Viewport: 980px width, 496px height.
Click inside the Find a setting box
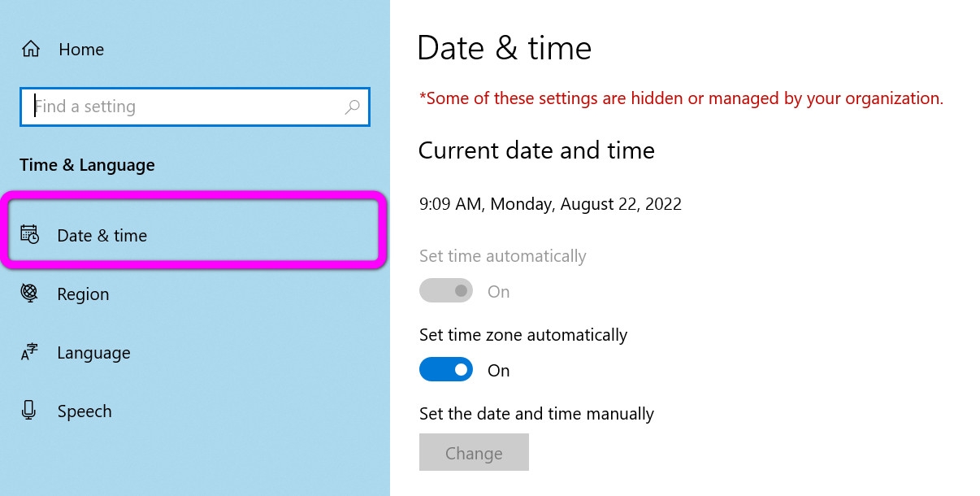click(x=163, y=107)
